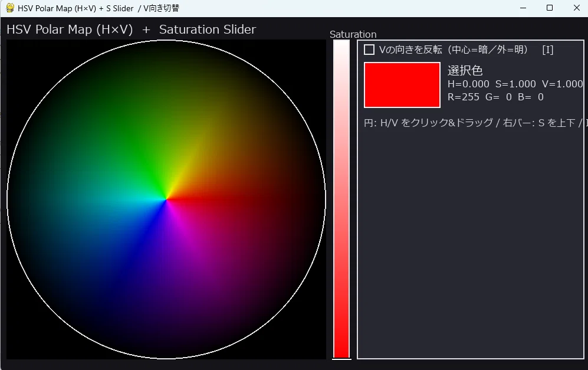Click the center of the HSV polar map
The image size is (588, 370).
[x=166, y=199]
